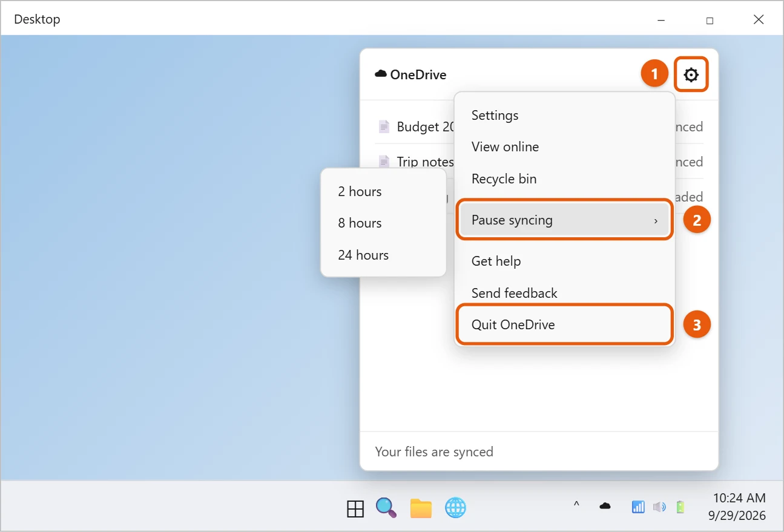Click the speaker volume tray icon
Viewport: 784px width, 532px height.
point(659,507)
